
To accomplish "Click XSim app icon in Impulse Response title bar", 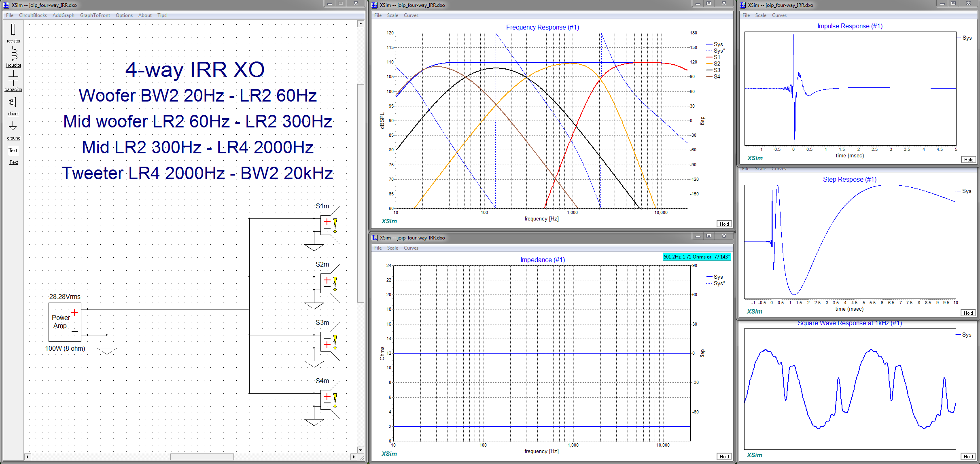I will (x=743, y=5).
